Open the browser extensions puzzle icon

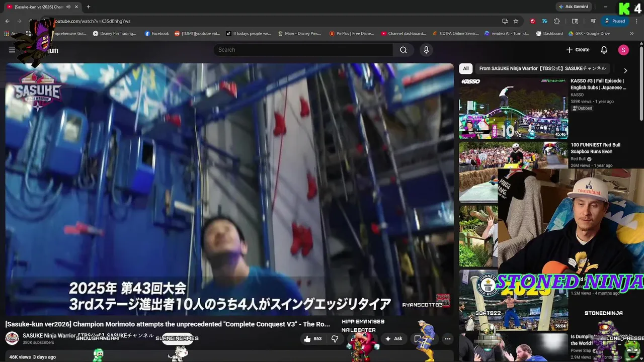pyautogui.click(x=557, y=21)
